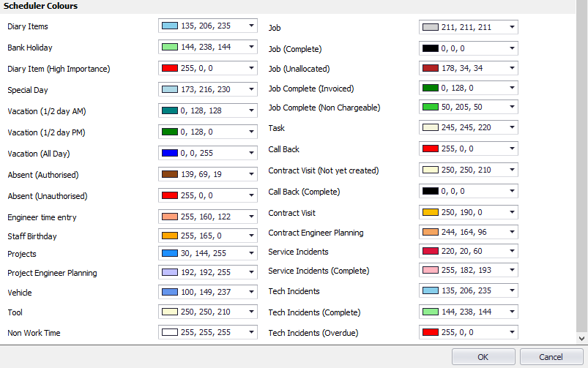This screenshot has width=588, height=368.
Task: Open the Job (Unallocated) colour dropdown
Action: (512, 68)
